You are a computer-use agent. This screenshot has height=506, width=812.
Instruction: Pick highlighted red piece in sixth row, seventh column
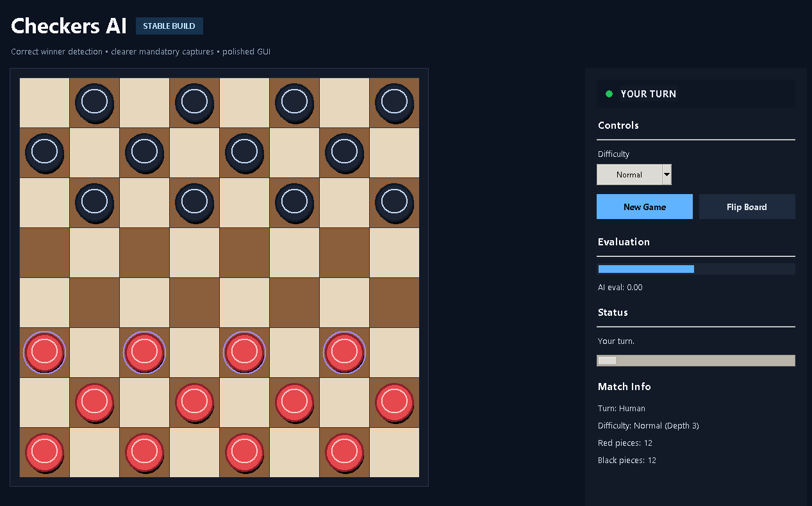coord(345,352)
